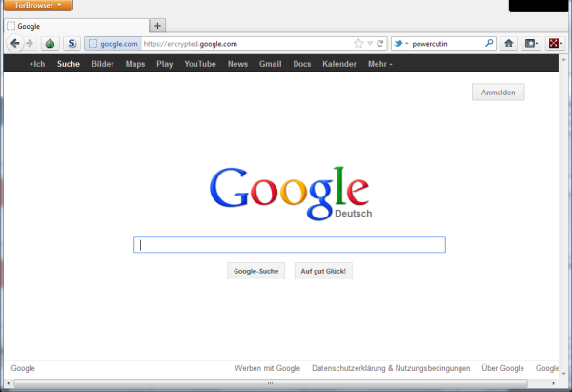Click horizontal scrollbar right arrow
The width and height of the screenshot is (572, 392).
coord(553,383)
